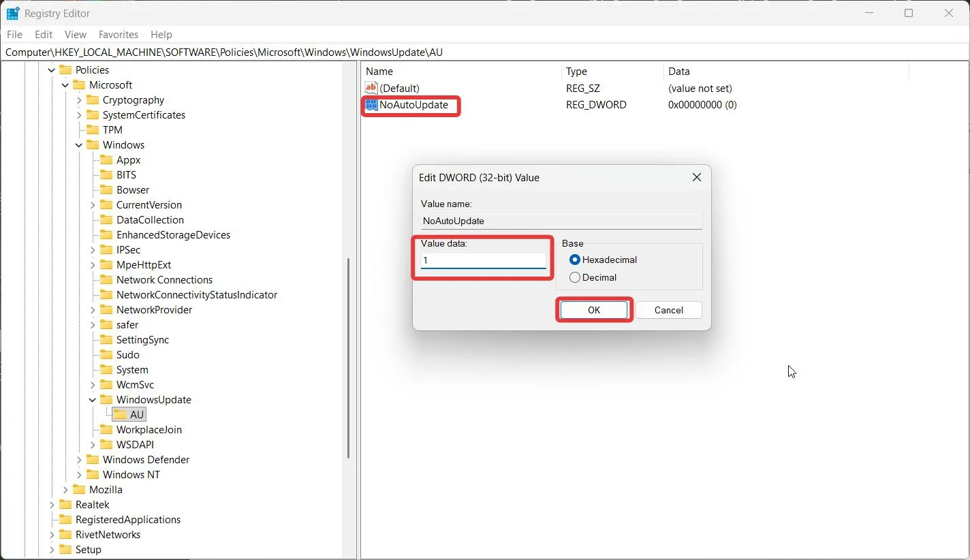
Task: Click the Sudo folder icon
Action: (106, 354)
